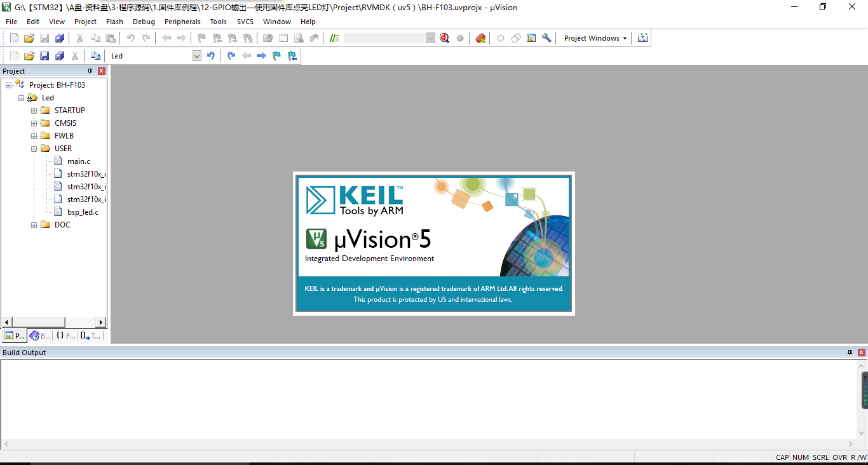
Task: Select the Project tab at panel bottom
Action: 15,336
